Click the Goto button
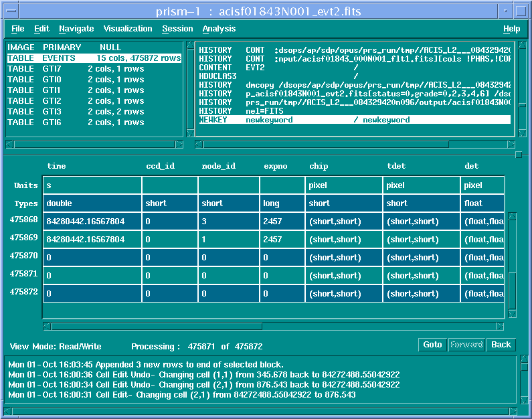 (x=432, y=345)
